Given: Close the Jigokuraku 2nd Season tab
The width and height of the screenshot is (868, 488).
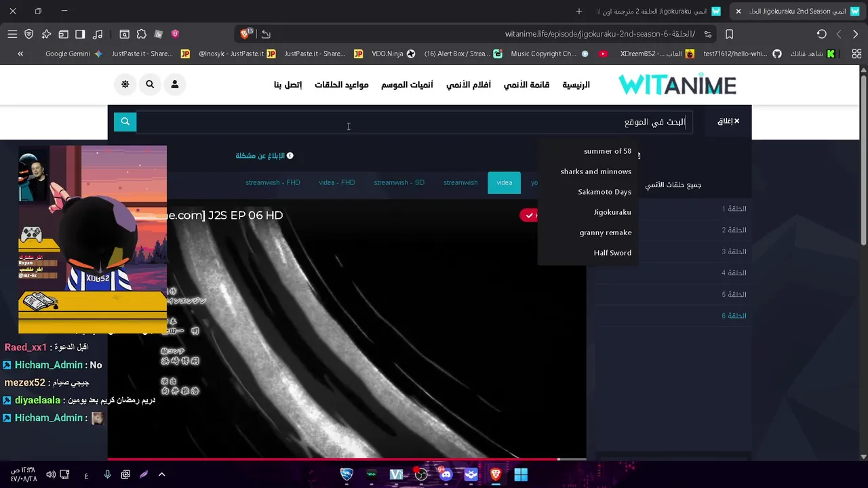Looking at the screenshot, I should 738,12.
